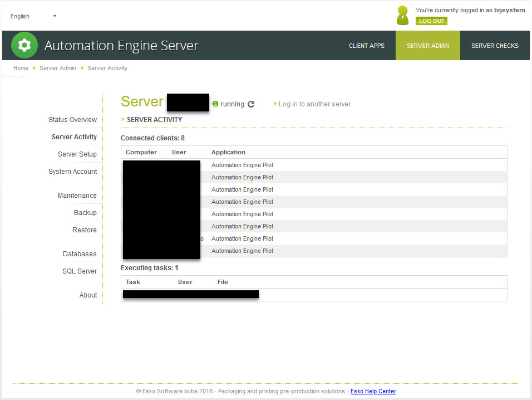Click the Task column header

132,282
